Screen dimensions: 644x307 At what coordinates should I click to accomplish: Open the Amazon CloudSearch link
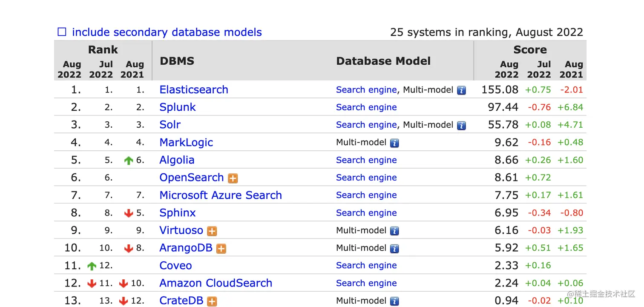click(216, 283)
